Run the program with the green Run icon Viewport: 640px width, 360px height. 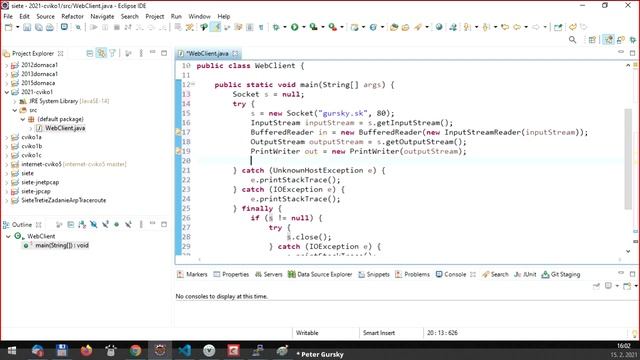(294, 27)
